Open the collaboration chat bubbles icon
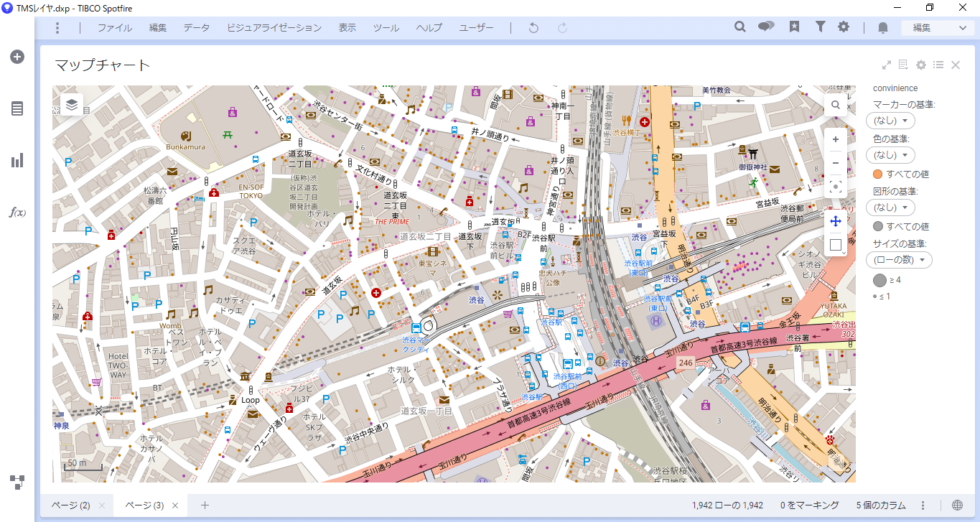 tap(766, 27)
